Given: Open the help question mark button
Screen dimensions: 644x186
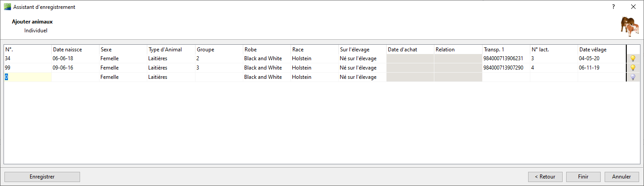Looking at the screenshot, I should [x=613, y=7].
